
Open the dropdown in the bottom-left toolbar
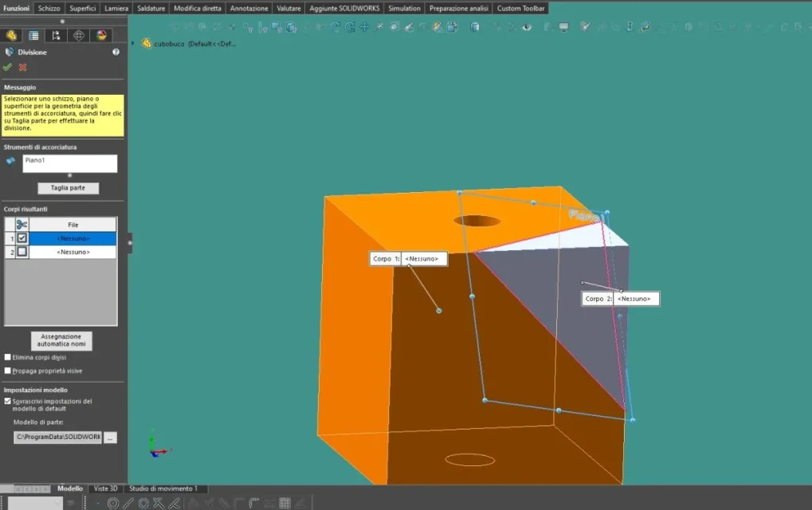[58, 503]
